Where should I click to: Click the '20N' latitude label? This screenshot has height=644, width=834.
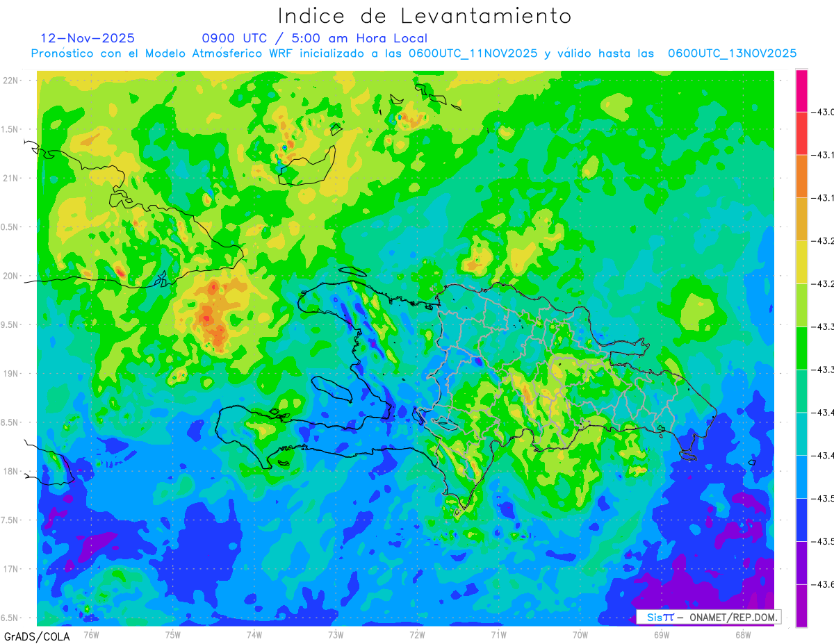coord(10,276)
